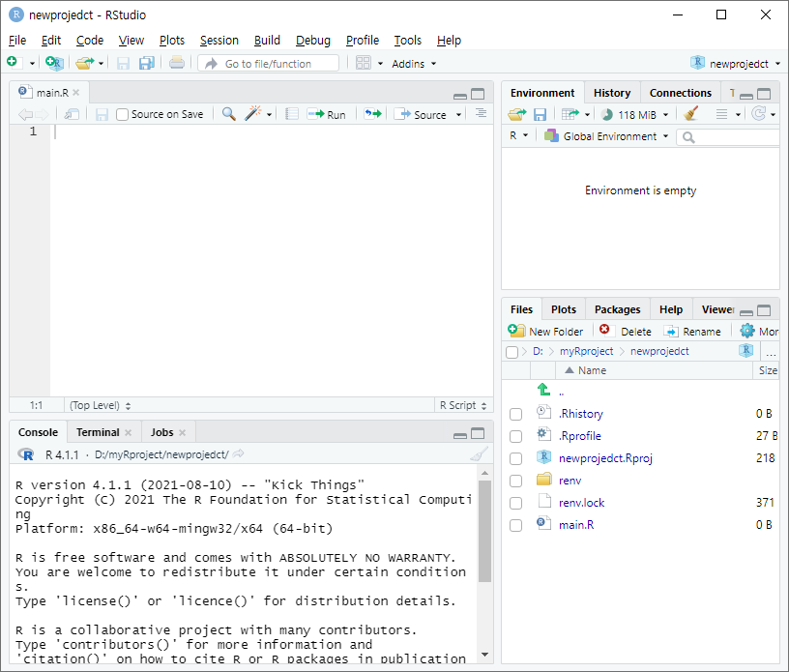Open the R Script file type selector
The height and width of the screenshot is (672, 789).
tap(463, 405)
